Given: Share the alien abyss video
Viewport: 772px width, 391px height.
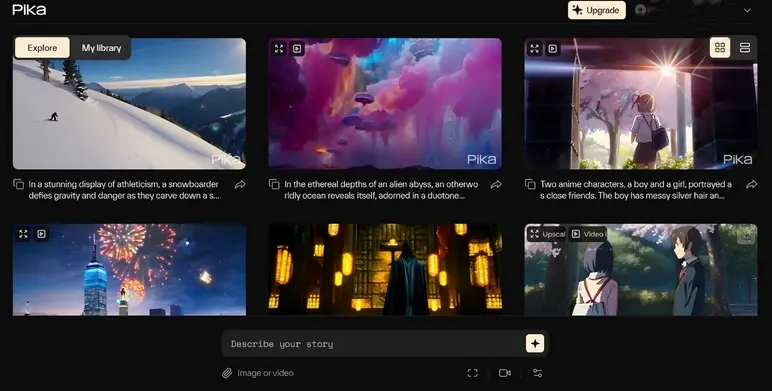Looking at the screenshot, I should (496, 184).
